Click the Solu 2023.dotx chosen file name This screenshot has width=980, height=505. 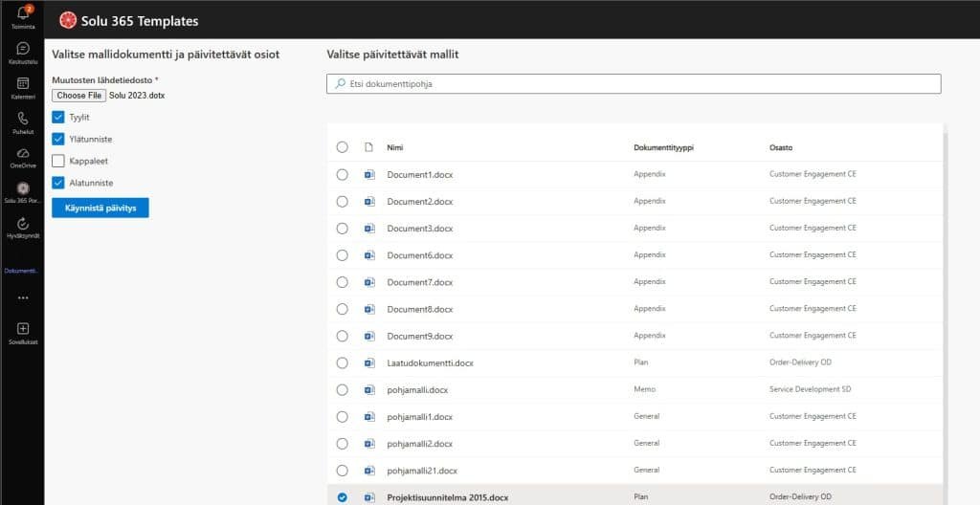[x=137, y=96]
